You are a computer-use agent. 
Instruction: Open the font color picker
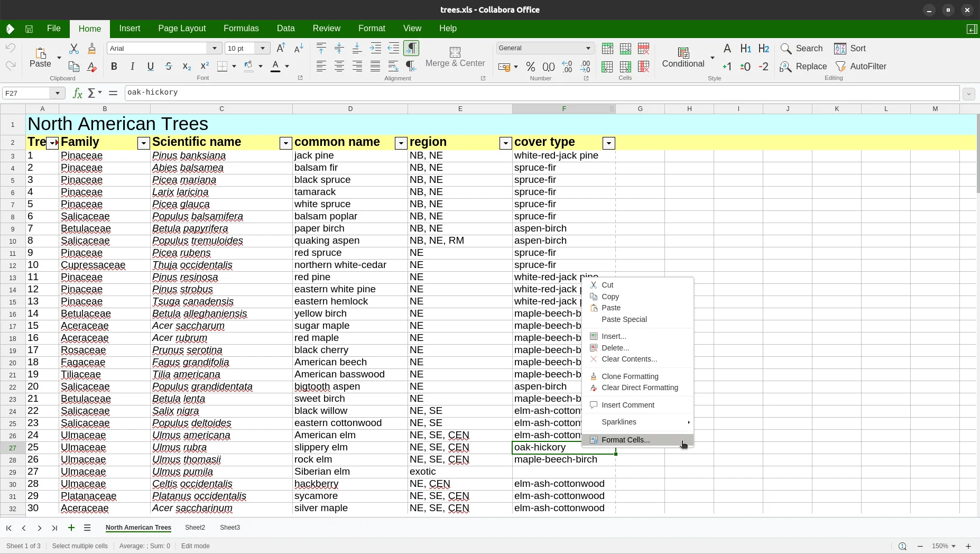tap(286, 67)
